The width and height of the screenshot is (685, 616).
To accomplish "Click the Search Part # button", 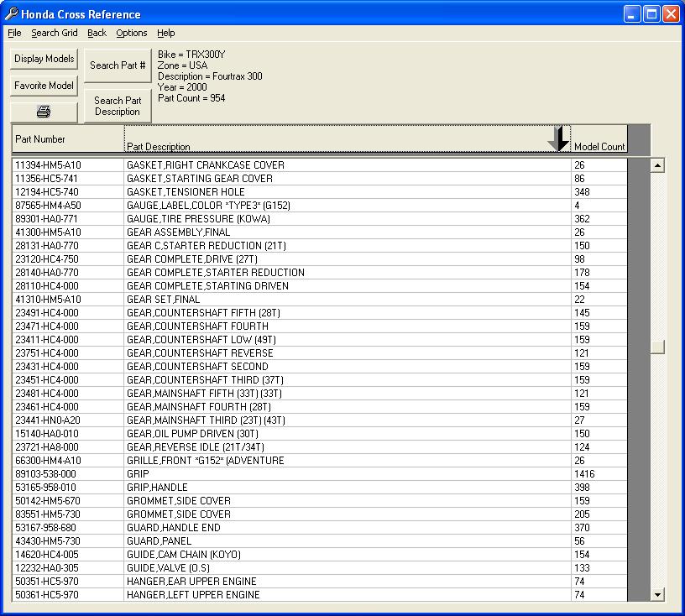I will (118, 65).
